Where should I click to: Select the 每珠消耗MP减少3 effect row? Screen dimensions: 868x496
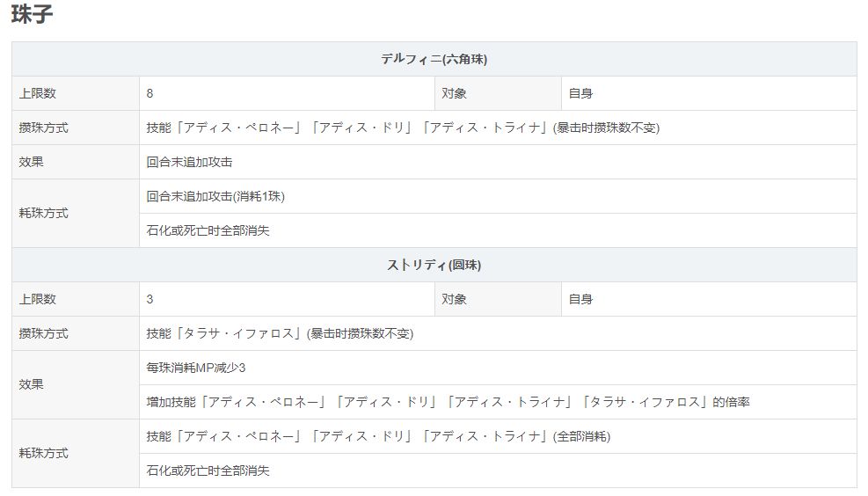coord(195,368)
